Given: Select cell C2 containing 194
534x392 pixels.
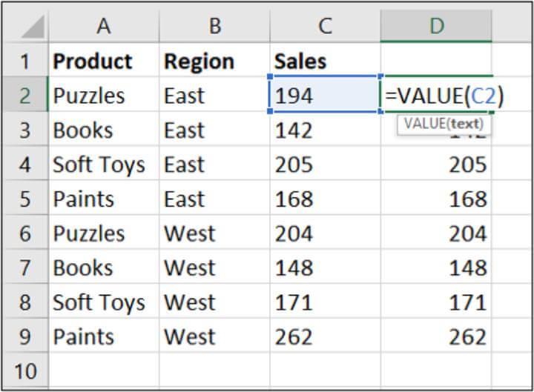Looking at the screenshot, I should click(x=325, y=96).
